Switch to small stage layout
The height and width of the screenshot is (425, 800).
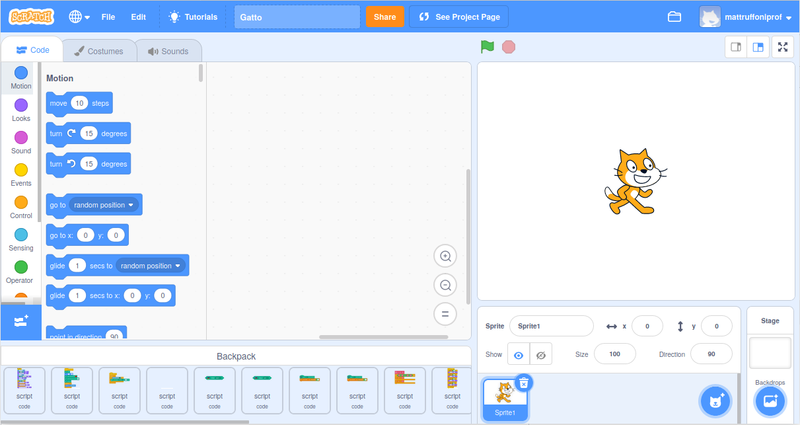pos(735,47)
